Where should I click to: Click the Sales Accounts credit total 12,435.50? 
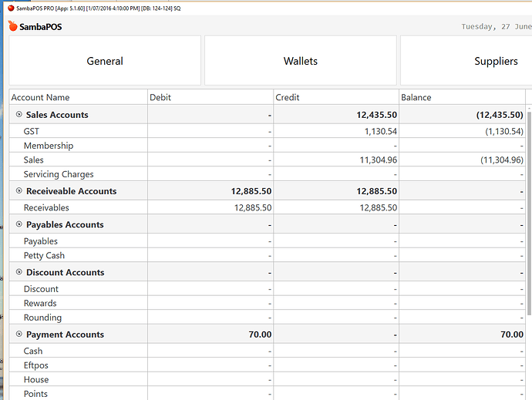376,115
